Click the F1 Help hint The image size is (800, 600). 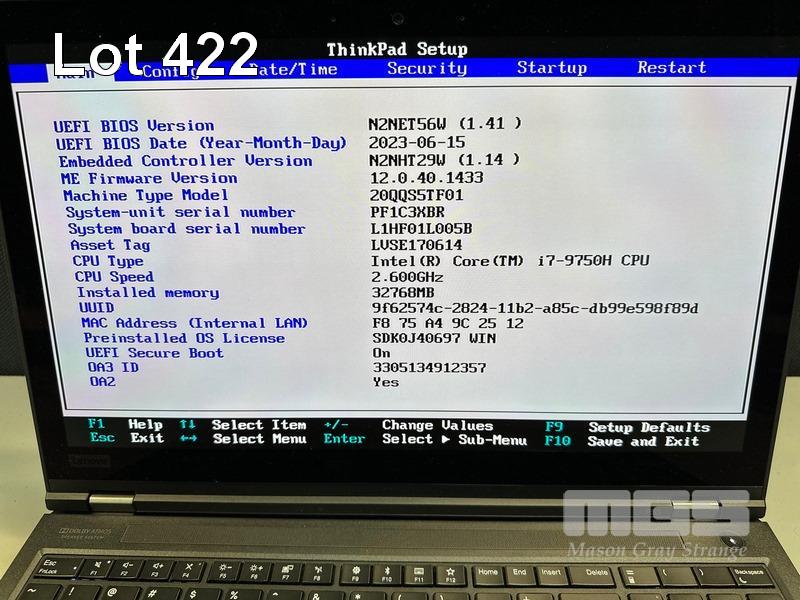click(x=125, y=425)
